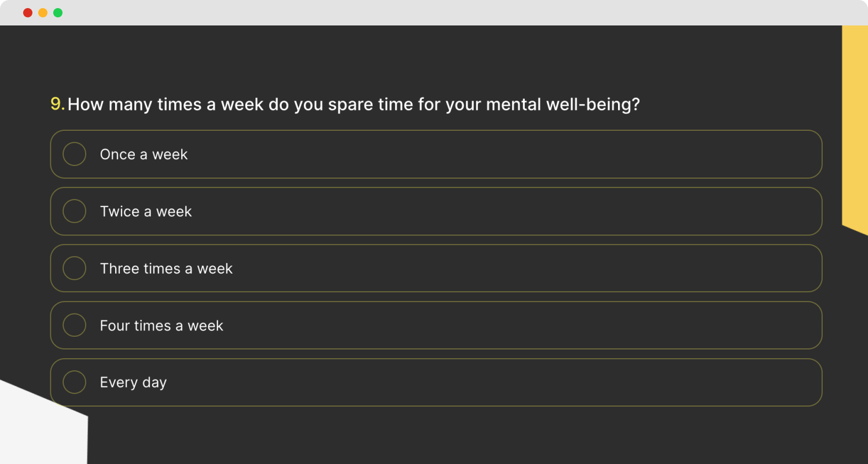Screen dimensions: 868x464
Task: Select the 'Every day' radio button
Action: pos(74,382)
